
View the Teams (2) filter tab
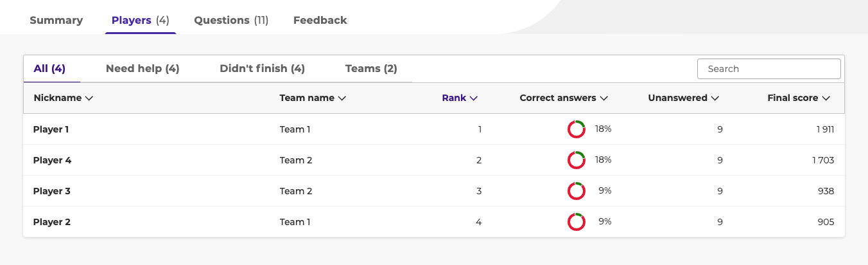[371, 69]
